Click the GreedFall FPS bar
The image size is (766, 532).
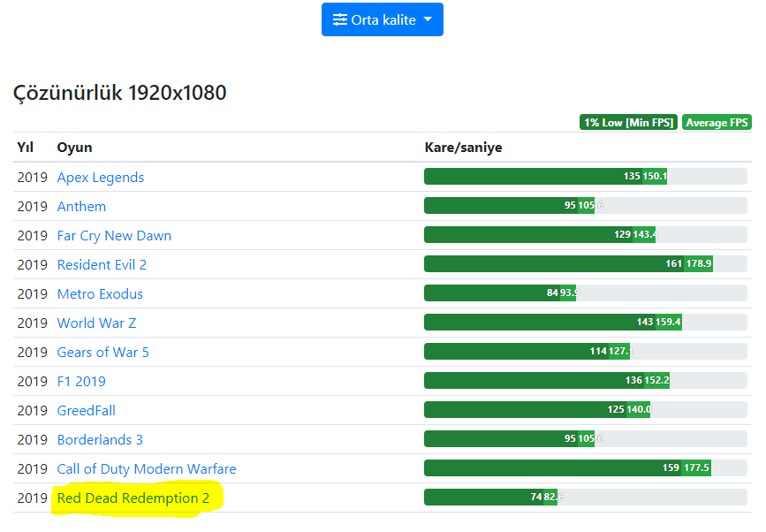585,410
